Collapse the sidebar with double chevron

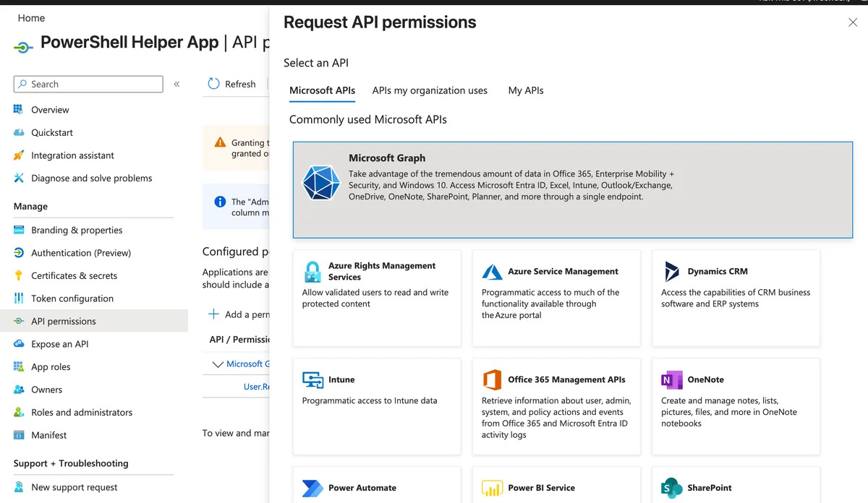click(x=176, y=85)
